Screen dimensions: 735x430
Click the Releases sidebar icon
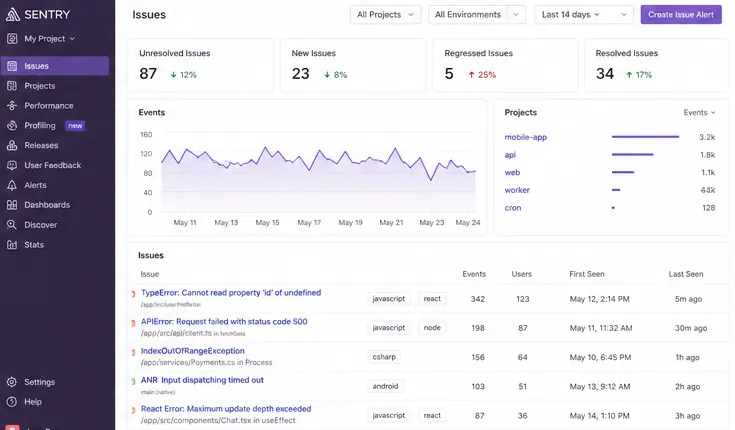click(x=12, y=145)
